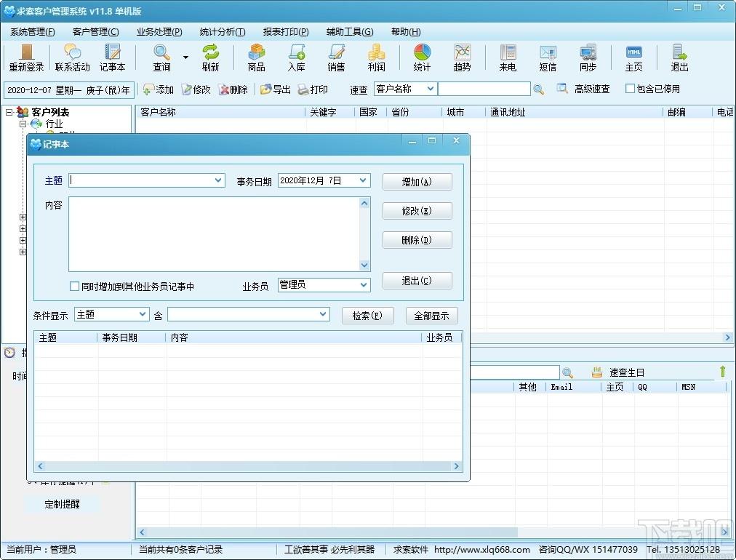Click the 增加(A) button in notepad
This screenshot has width=736, height=560.
417,182
